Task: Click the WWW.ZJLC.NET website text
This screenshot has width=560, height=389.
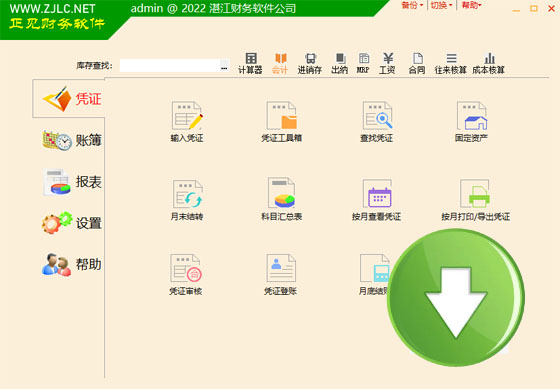Action: click(52, 9)
